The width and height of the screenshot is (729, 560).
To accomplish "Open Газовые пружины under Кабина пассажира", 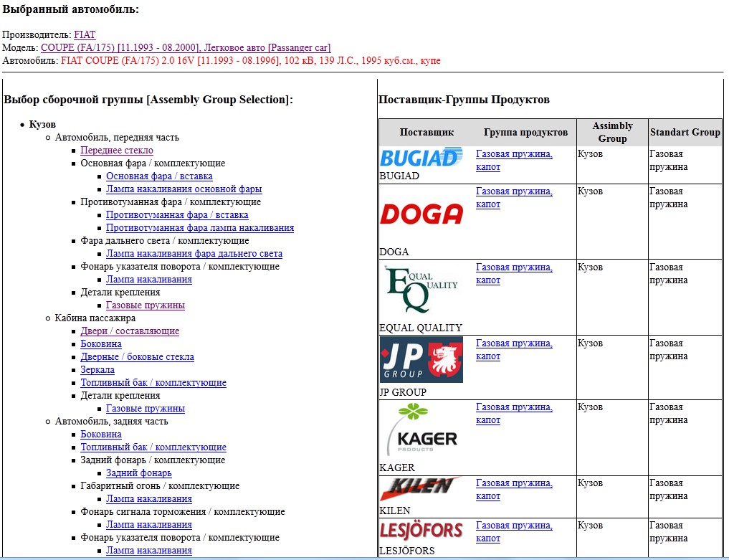I will click(145, 409).
